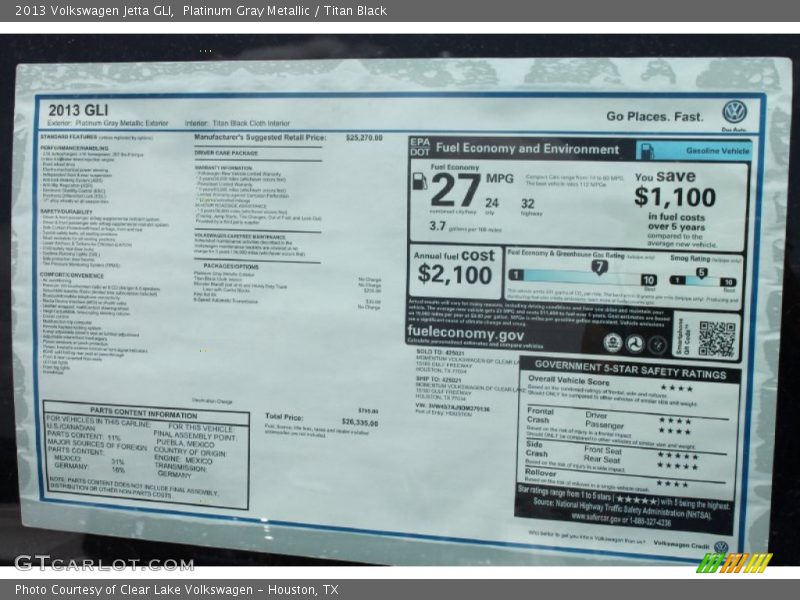Image resolution: width=800 pixels, height=600 pixels.
Task: Click the 'Rear Seat' side crash label
Action: pyautogui.click(x=602, y=459)
